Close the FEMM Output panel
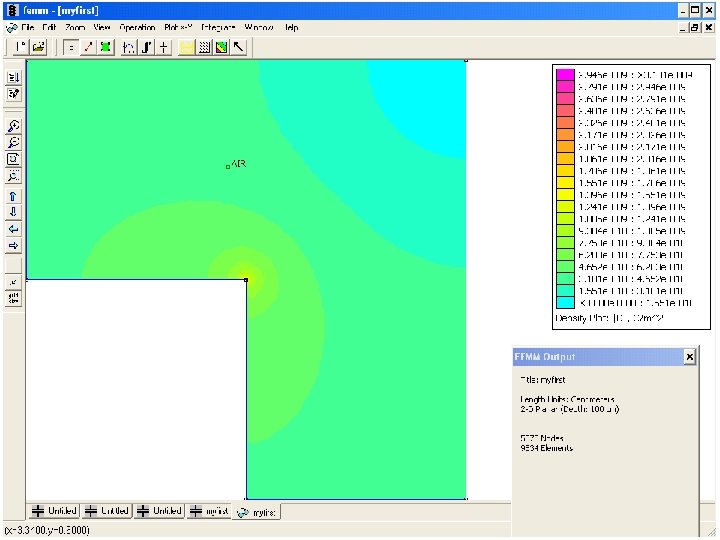This screenshot has height=540, width=720. (x=689, y=357)
